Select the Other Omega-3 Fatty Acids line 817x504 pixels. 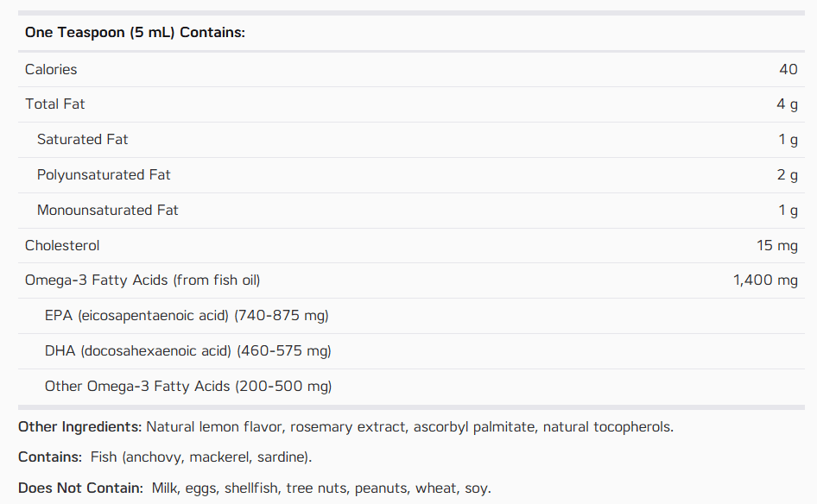(188, 387)
